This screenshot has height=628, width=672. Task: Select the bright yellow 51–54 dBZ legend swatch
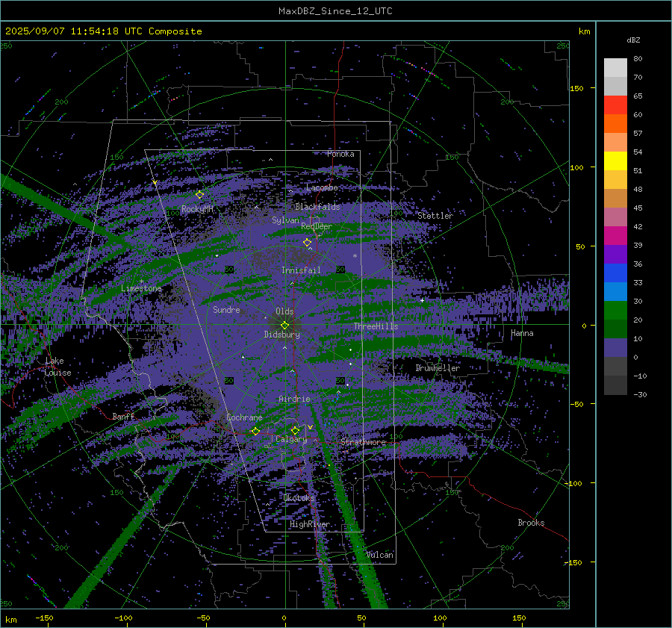tap(615, 161)
